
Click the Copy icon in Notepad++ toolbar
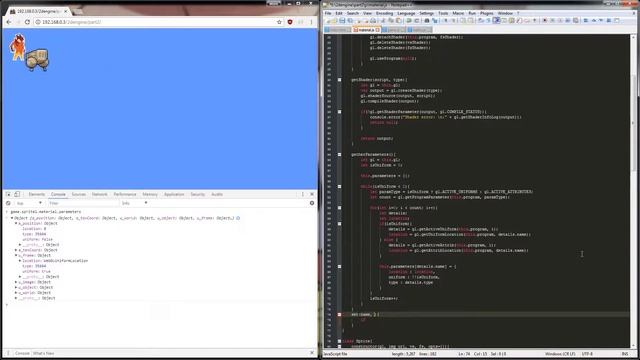[x=390, y=20]
